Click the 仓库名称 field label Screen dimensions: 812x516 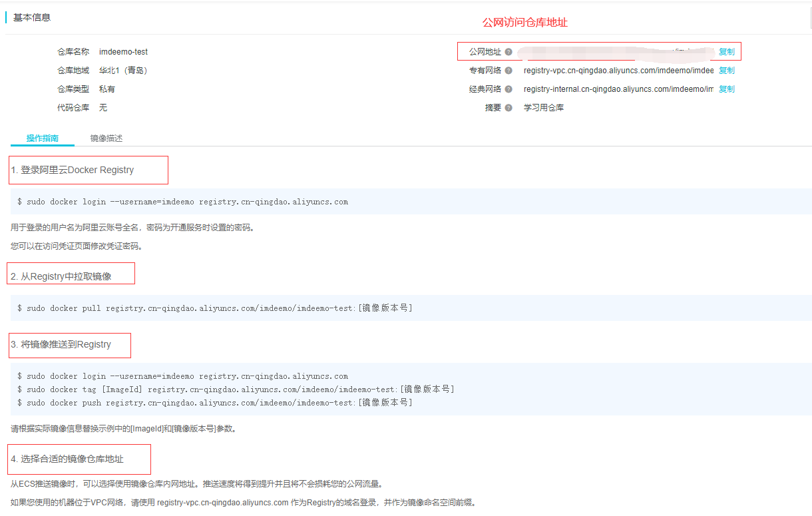[x=73, y=52]
